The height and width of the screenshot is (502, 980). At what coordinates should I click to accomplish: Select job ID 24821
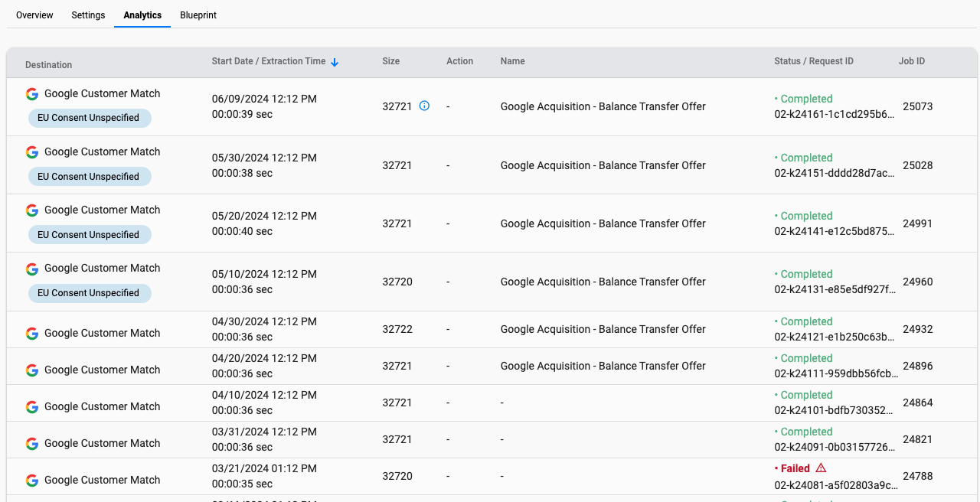pyautogui.click(x=918, y=439)
